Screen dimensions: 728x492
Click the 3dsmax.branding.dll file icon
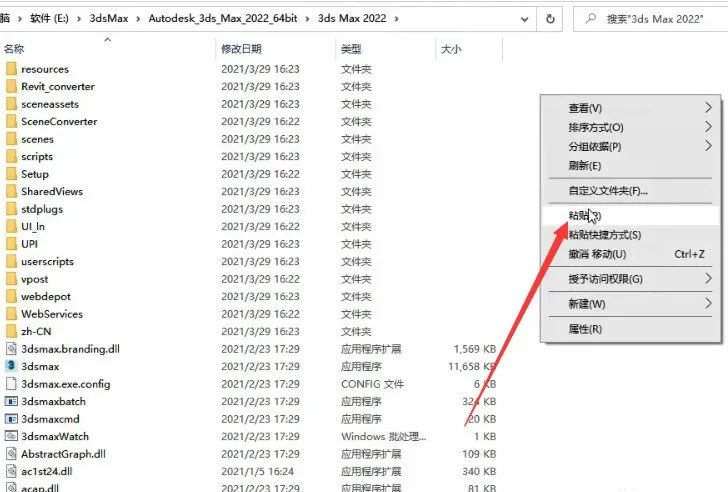[11, 349]
